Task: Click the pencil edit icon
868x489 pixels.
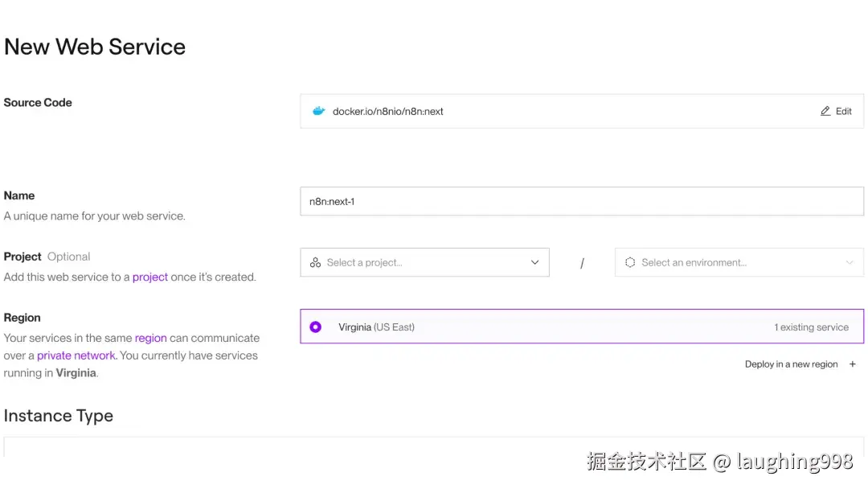Action: [825, 111]
